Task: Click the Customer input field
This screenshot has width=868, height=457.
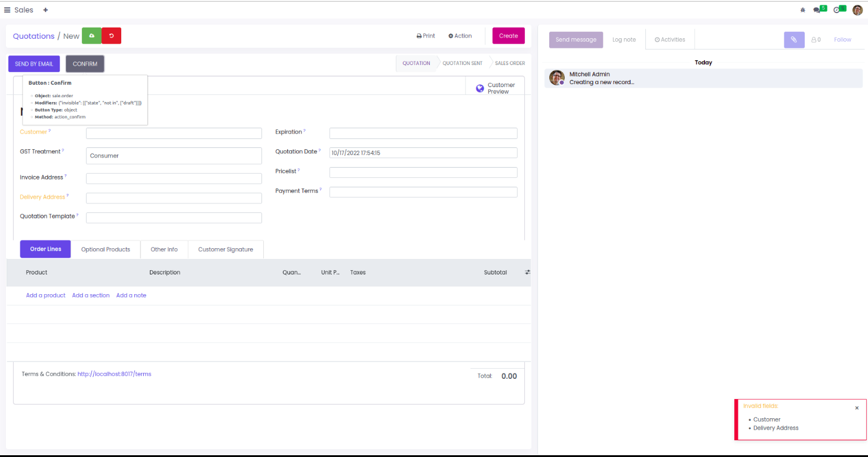Action: pyautogui.click(x=174, y=133)
